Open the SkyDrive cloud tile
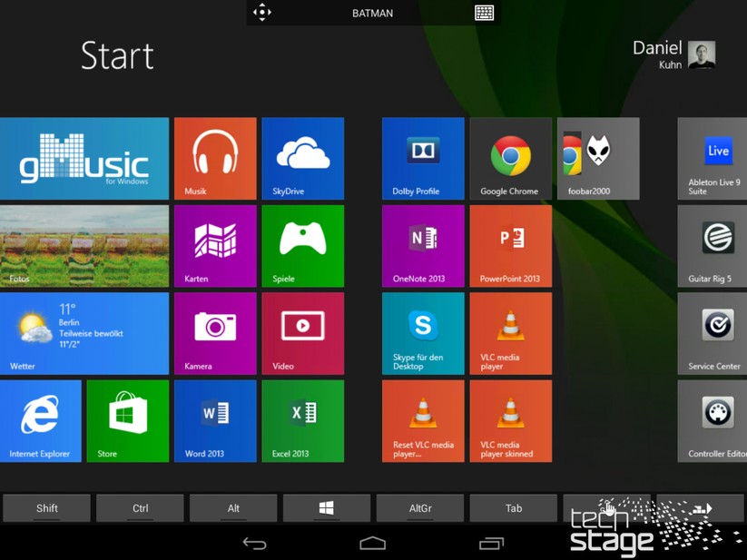This screenshot has height=560, width=747. click(x=303, y=159)
